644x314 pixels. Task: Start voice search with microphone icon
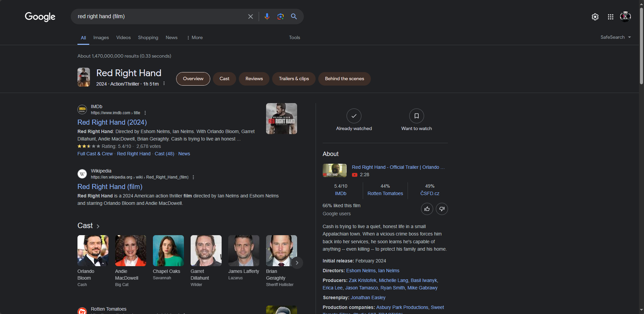(x=267, y=17)
